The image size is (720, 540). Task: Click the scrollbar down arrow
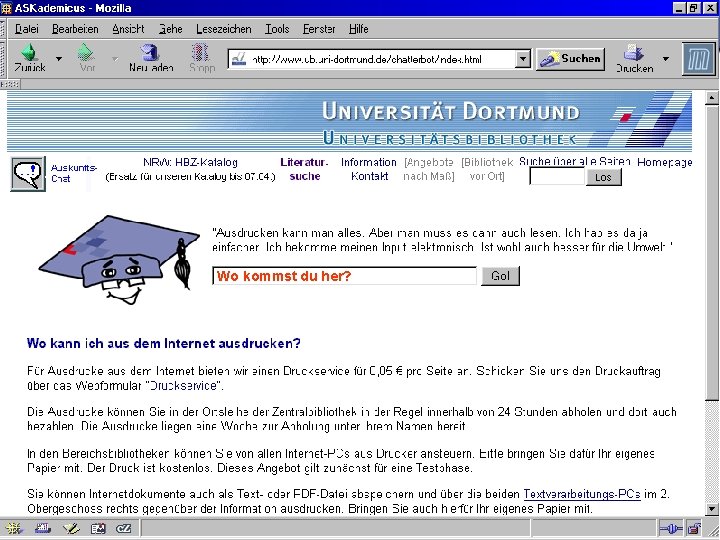712,508
